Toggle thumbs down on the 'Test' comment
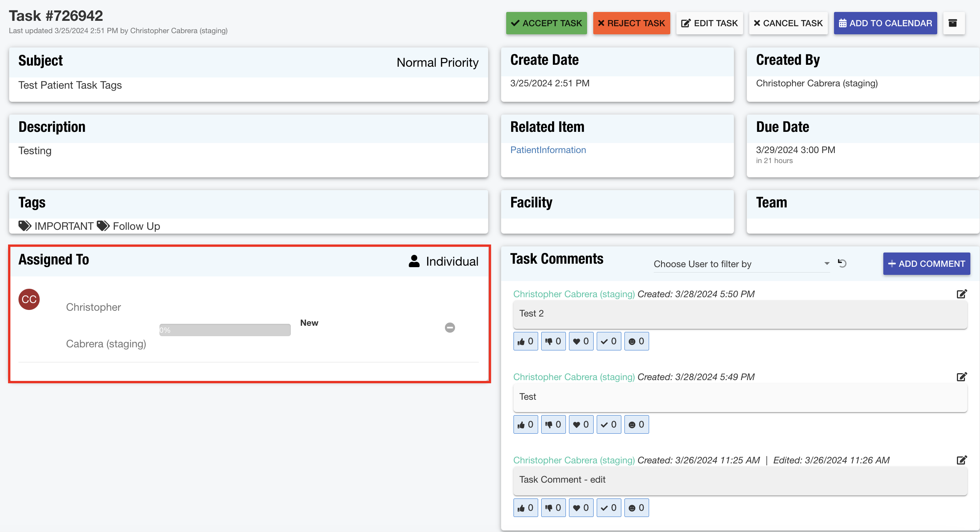 [x=553, y=424]
